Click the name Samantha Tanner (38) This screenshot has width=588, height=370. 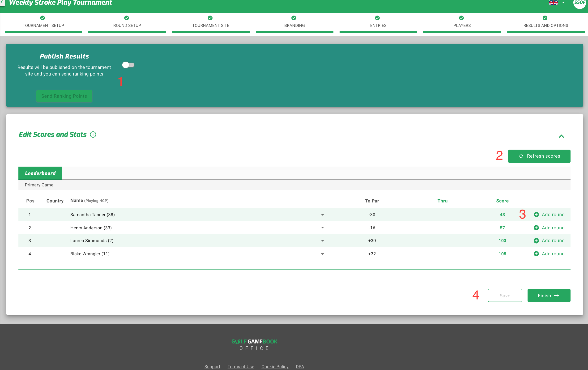pyautogui.click(x=93, y=214)
